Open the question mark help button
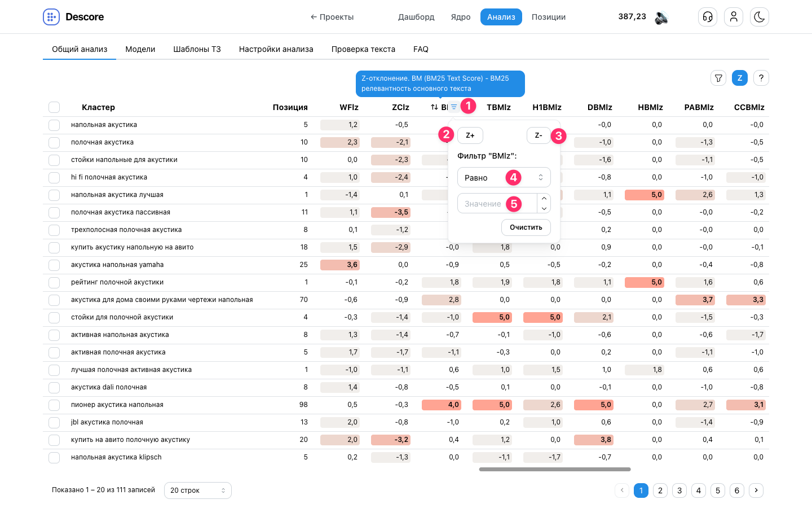Viewport: 812px width, 508px height. (761, 78)
